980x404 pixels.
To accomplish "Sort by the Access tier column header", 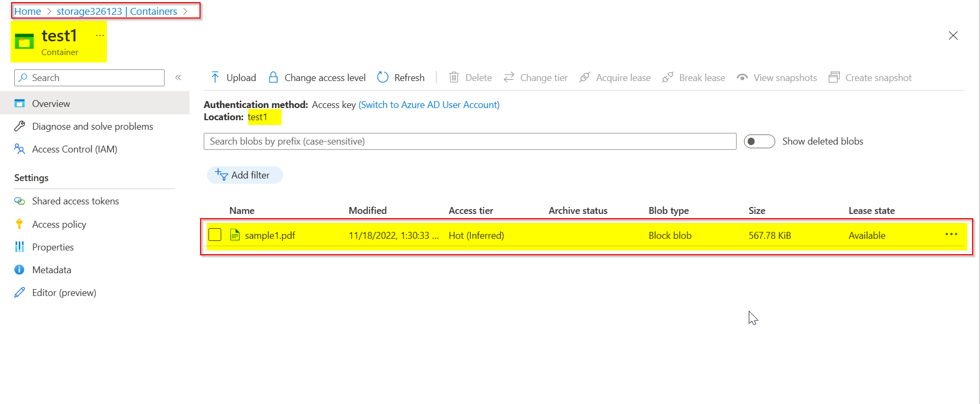I will pyautogui.click(x=471, y=210).
